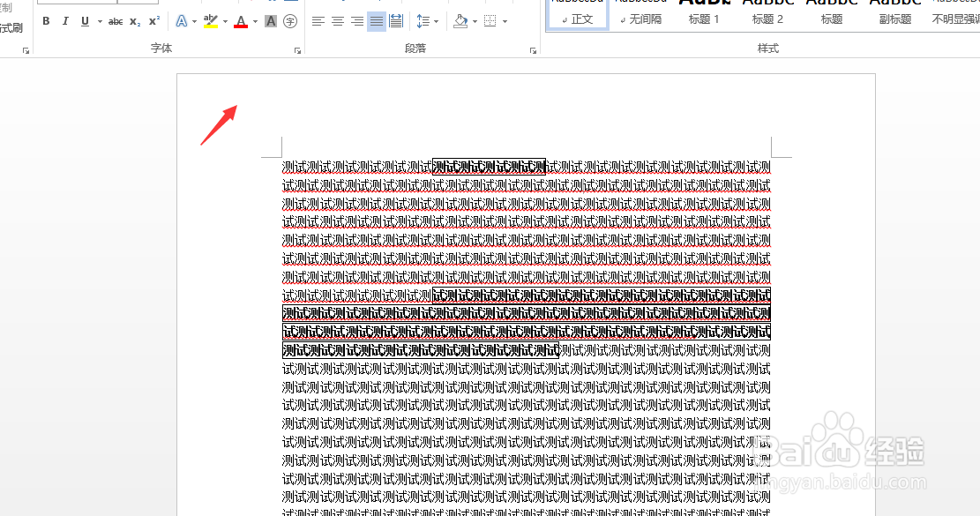Viewport: 980px width, 516px height.
Task: Apply the yellow text highlight color
Action: 211,21
